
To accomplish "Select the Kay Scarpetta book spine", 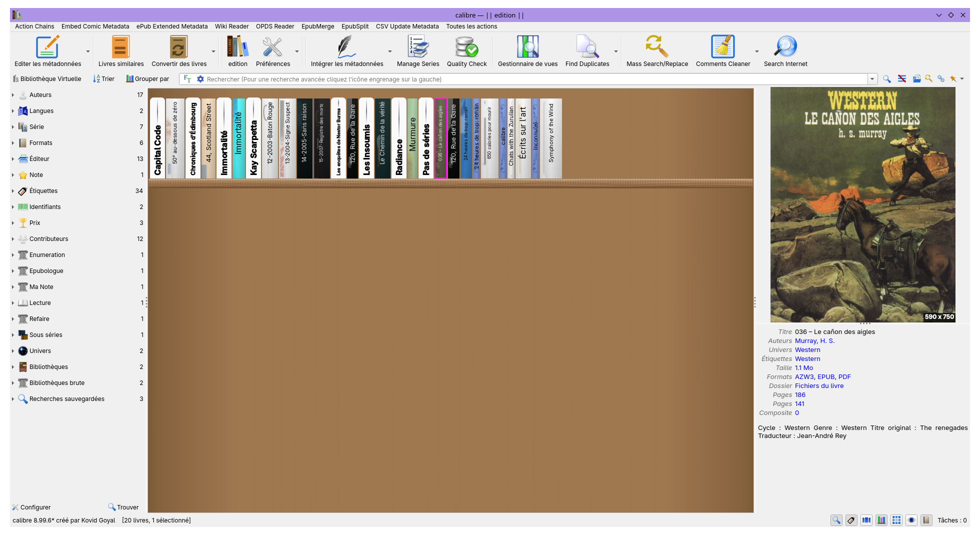I will [253, 138].
